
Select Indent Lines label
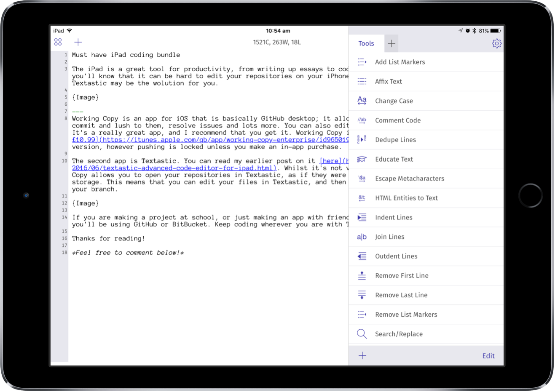(394, 217)
